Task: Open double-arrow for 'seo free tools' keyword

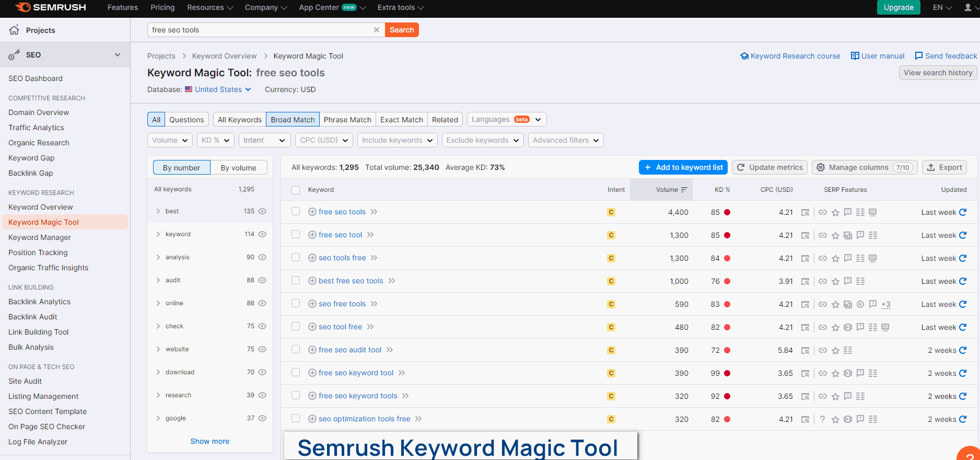Action: (x=374, y=304)
